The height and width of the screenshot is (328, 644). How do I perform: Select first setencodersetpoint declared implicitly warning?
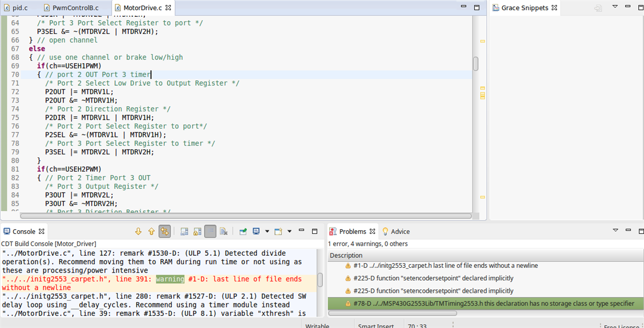coord(485,278)
